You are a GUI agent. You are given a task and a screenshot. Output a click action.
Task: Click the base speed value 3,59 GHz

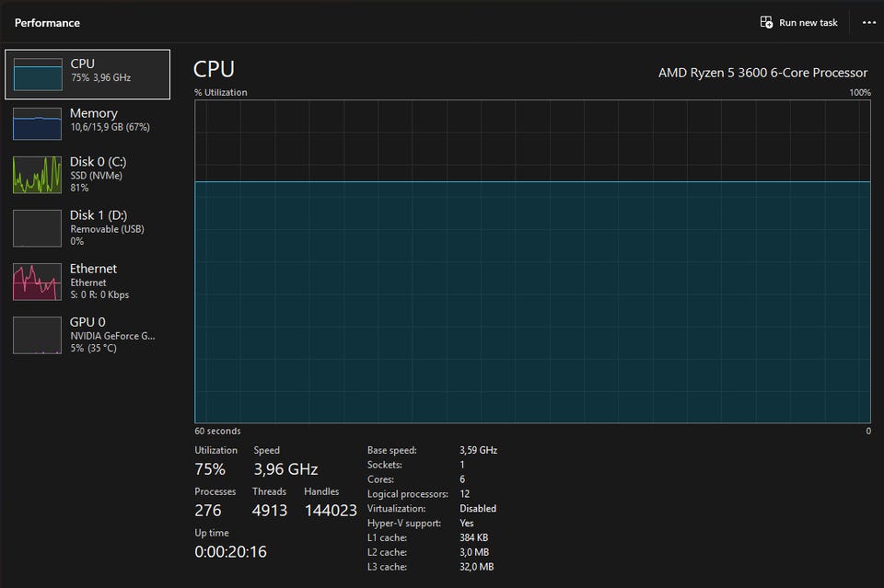click(478, 450)
